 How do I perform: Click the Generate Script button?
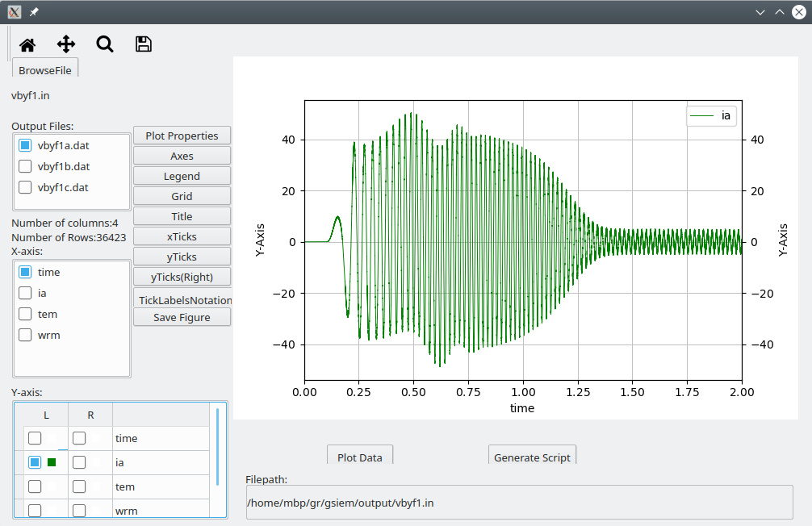click(532, 457)
